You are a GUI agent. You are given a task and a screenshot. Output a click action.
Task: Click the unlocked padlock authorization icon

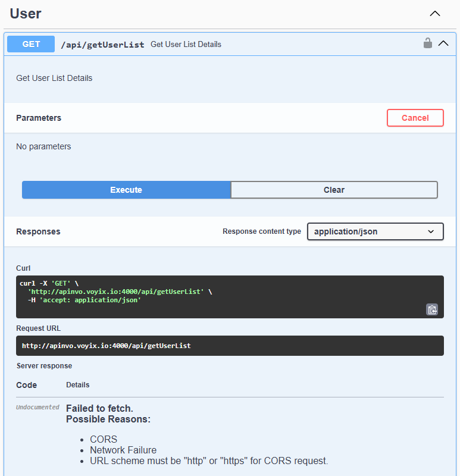click(x=427, y=43)
